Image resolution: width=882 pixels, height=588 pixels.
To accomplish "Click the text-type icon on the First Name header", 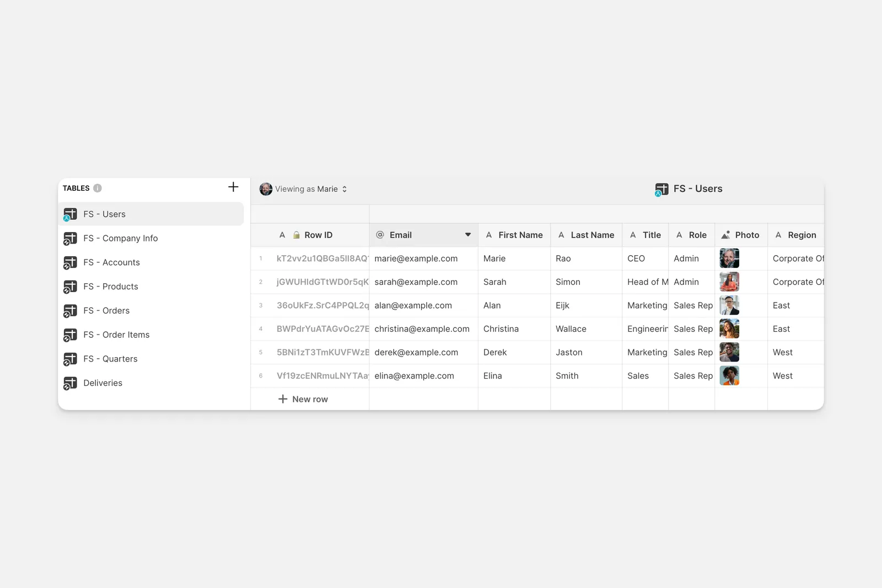I will (x=489, y=235).
